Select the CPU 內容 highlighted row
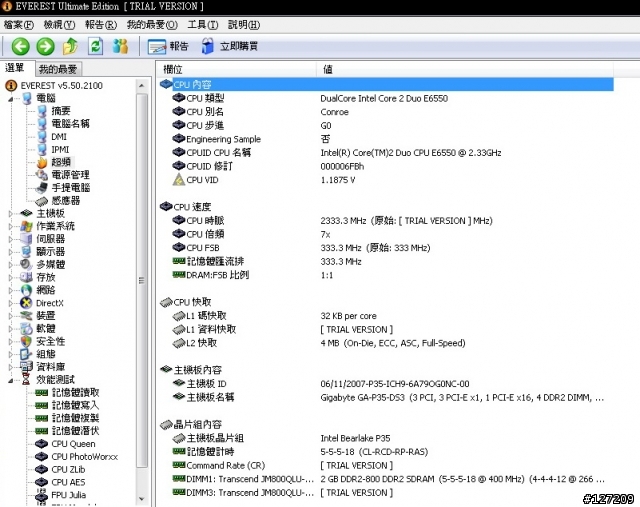 pyautogui.click(x=386, y=84)
